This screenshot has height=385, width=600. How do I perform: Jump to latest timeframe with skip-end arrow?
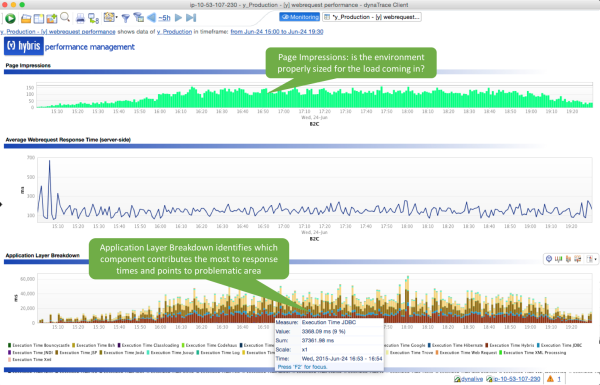click(191, 18)
